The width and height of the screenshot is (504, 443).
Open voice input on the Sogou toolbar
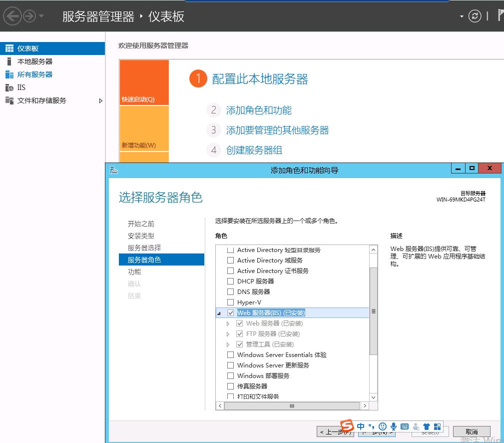[x=394, y=426]
